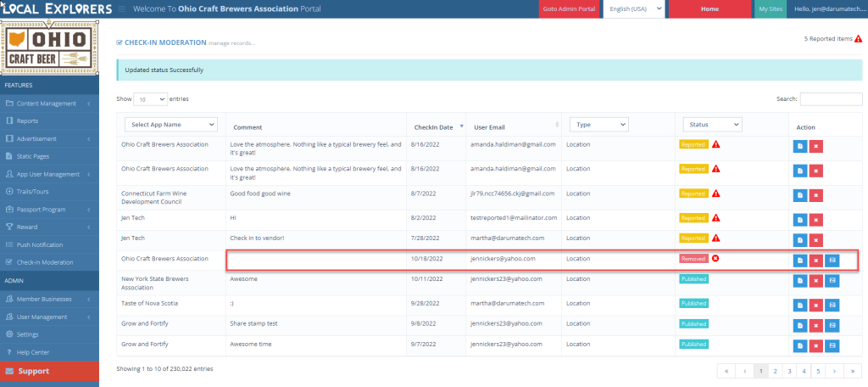Click red X icon in the 10/18/2022 row
Image resolution: width=868 pixels, height=387 pixels.
pyautogui.click(x=816, y=261)
